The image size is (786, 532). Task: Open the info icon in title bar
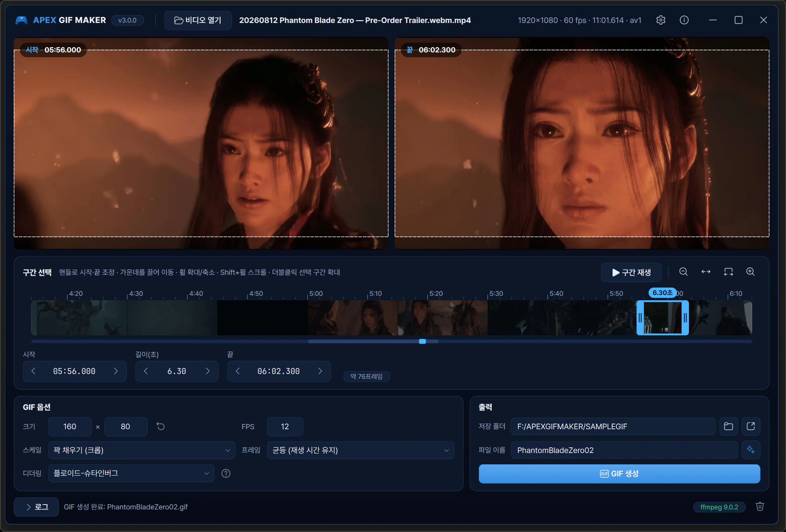point(684,20)
